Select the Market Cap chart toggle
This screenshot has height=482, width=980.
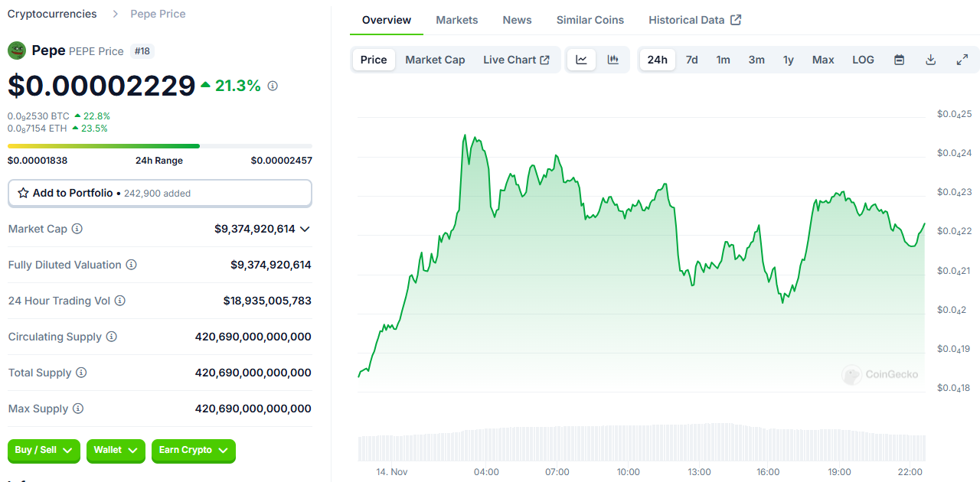point(435,60)
